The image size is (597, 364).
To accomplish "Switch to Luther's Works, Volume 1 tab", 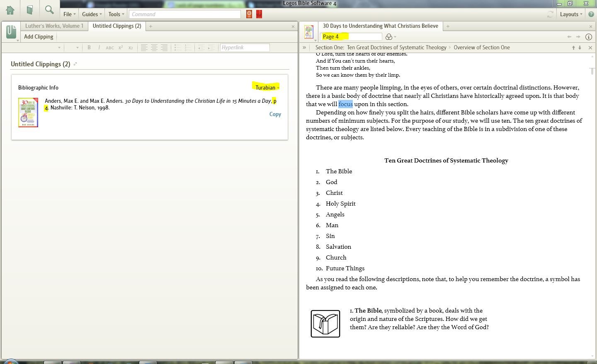I will [54, 26].
